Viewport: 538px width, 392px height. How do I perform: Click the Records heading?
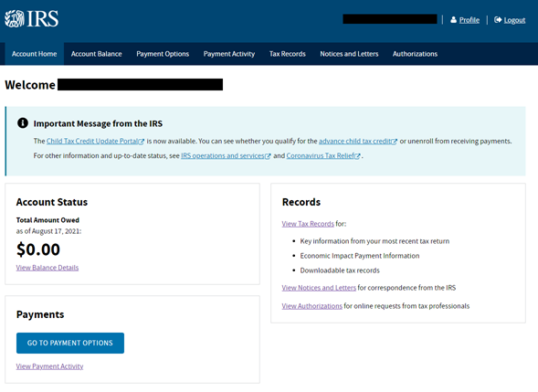pyautogui.click(x=301, y=202)
